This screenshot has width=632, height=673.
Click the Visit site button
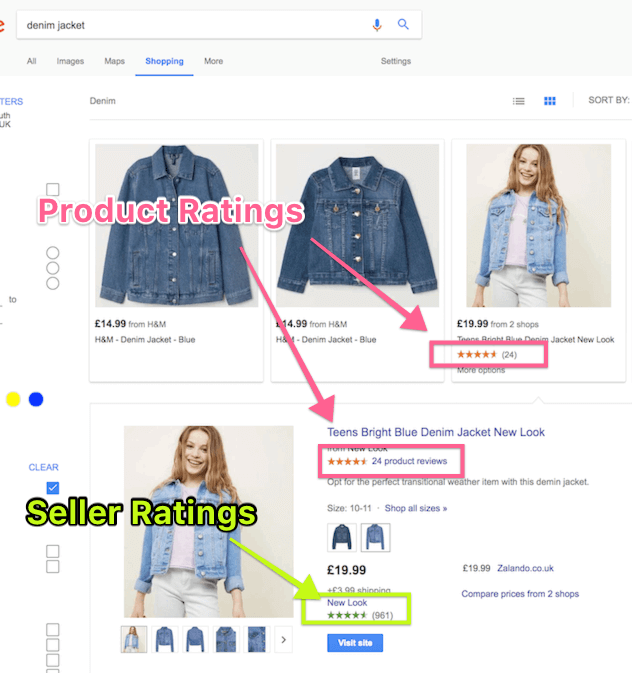click(355, 643)
